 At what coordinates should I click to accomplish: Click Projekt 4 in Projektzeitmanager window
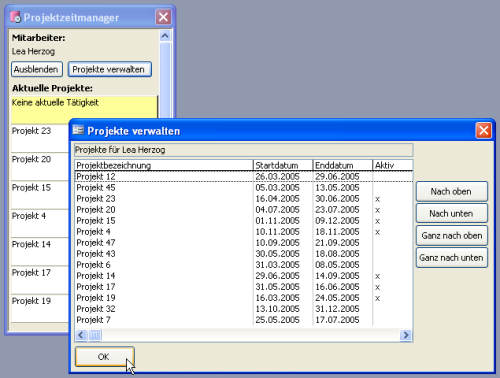40,223
